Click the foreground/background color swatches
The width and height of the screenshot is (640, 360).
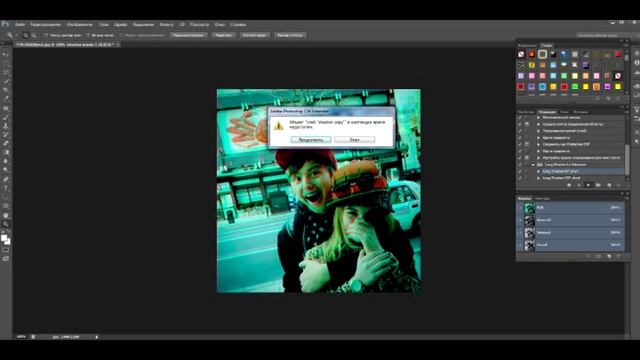[5, 240]
